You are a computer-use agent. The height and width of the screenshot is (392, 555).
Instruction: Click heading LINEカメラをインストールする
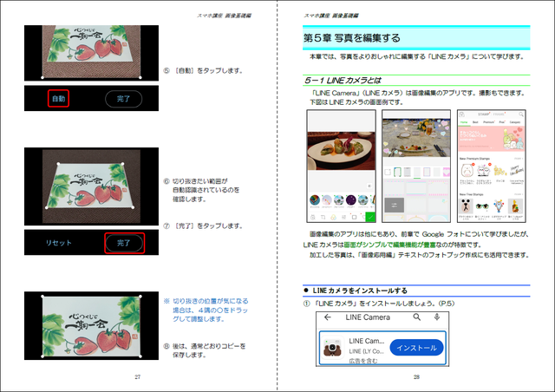click(360, 291)
